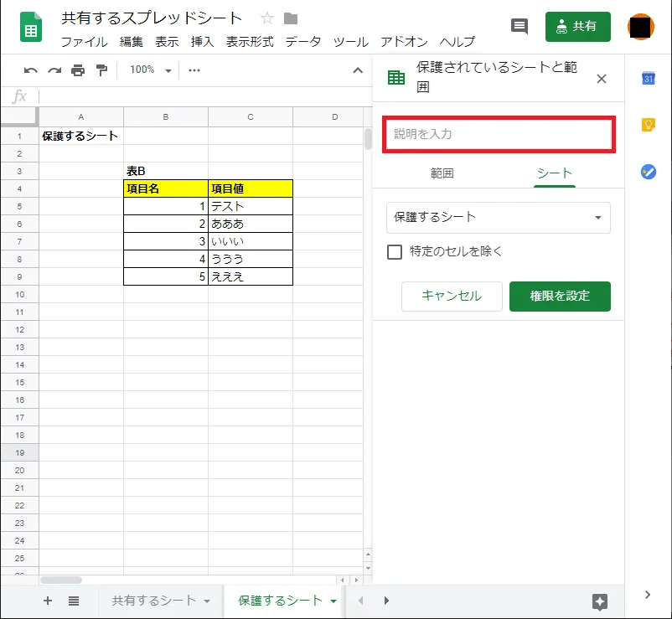Click the redo icon
Screen dimensions: 672x619
click(x=54, y=70)
